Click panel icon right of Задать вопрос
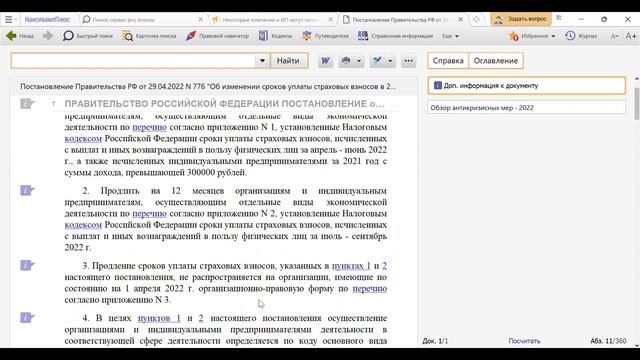 pos(559,18)
